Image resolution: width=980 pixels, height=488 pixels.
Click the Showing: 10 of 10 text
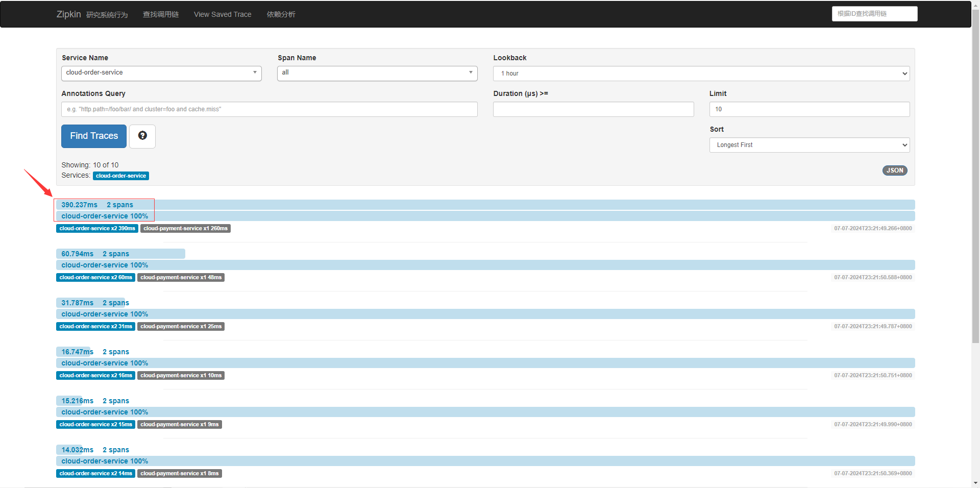tap(90, 165)
